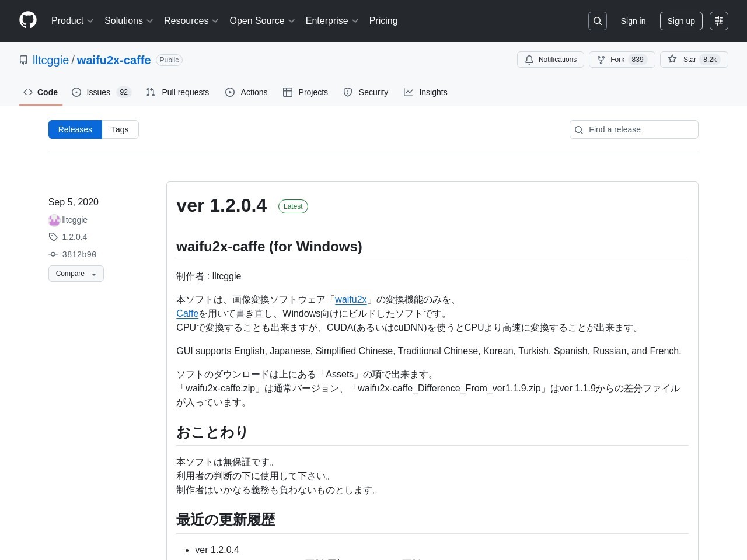Image resolution: width=747 pixels, height=560 pixels.
Task: Open the ver 1.2.0.4 release title
Action: coord(222,205)
